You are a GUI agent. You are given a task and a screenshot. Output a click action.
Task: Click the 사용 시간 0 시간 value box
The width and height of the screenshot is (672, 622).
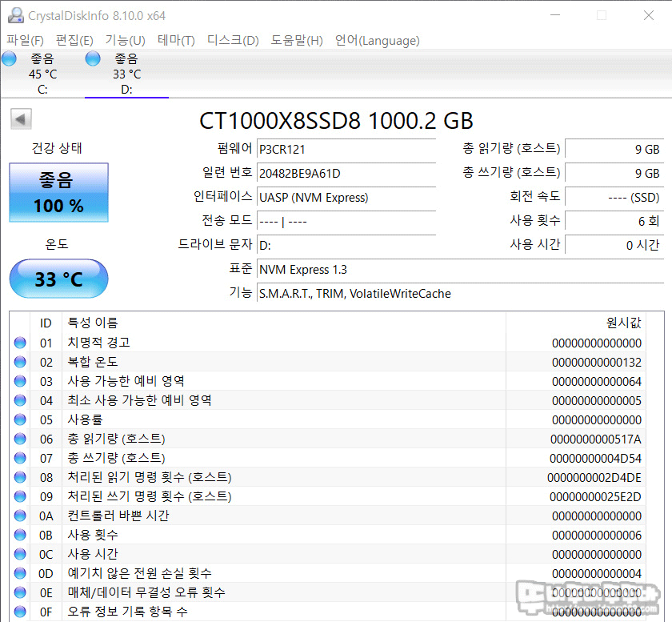[x=614, y=246]
